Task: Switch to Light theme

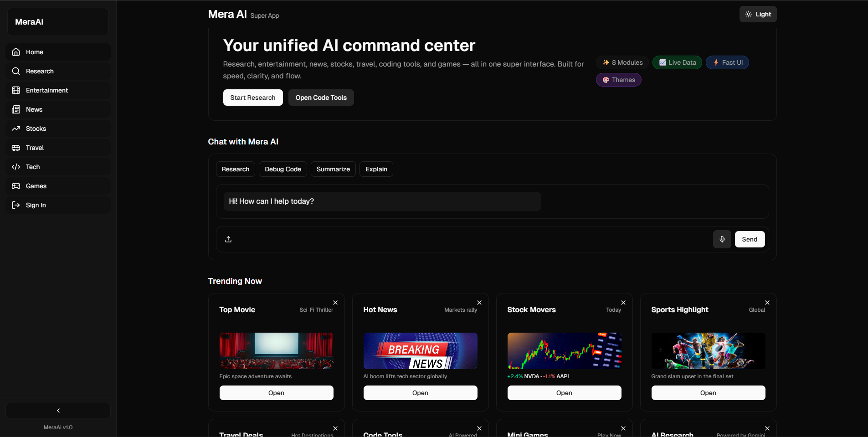Action: [x=758, y=14]
